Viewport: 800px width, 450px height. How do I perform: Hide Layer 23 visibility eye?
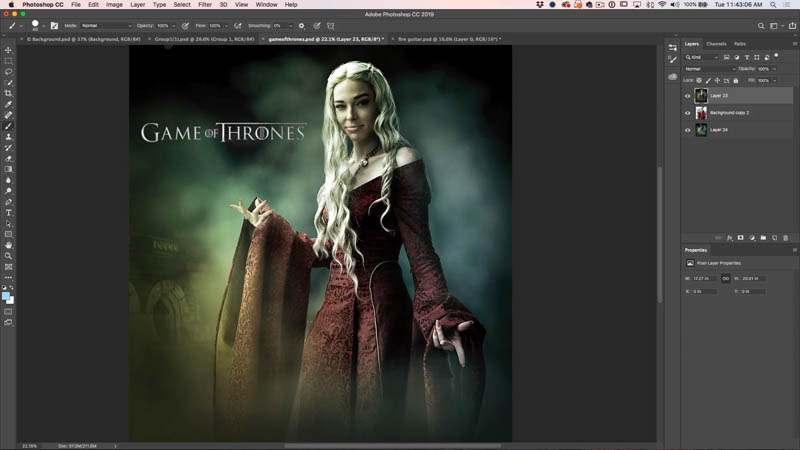tap(687, 96)
